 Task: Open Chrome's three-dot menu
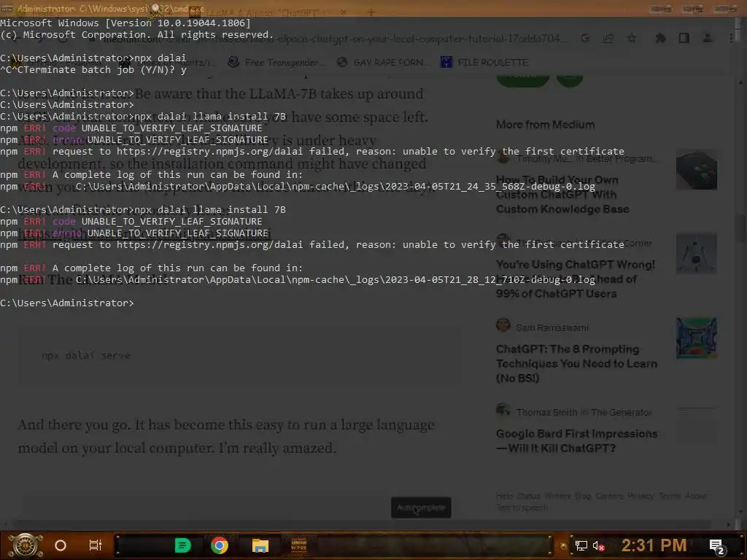coord(732,38)
